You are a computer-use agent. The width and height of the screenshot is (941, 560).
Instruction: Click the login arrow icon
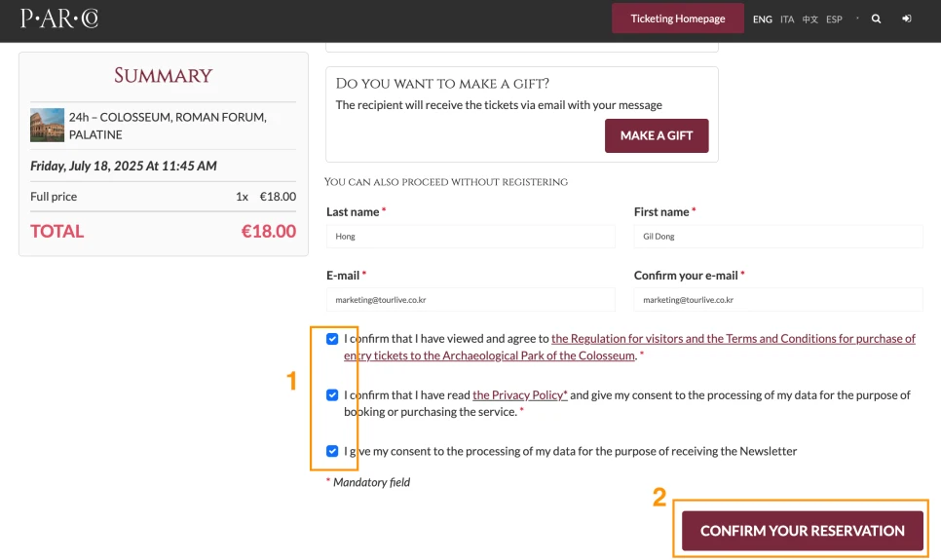907,19
